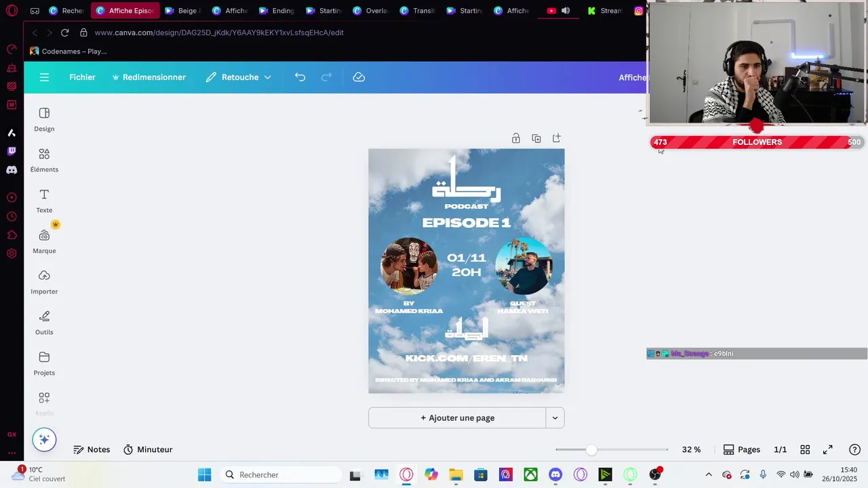
Task: Mute the YouTube tab audio
Action: tap(566, 11)
